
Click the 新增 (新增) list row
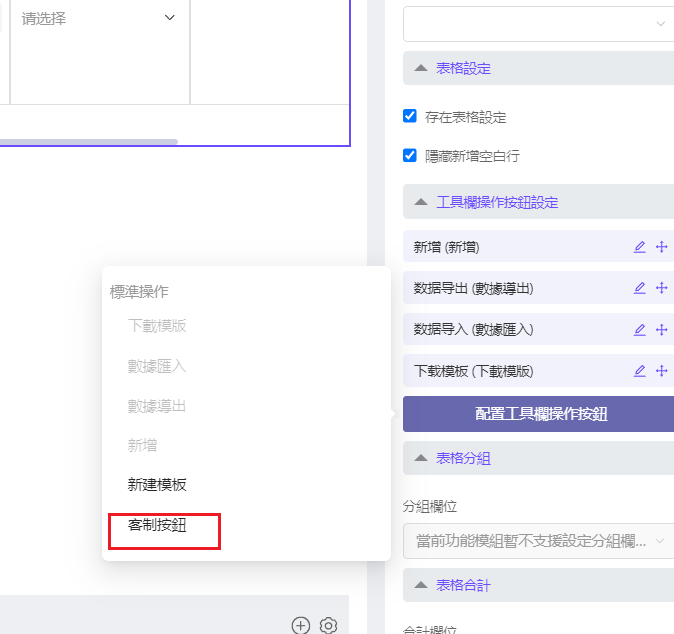(x=539, y=247)
